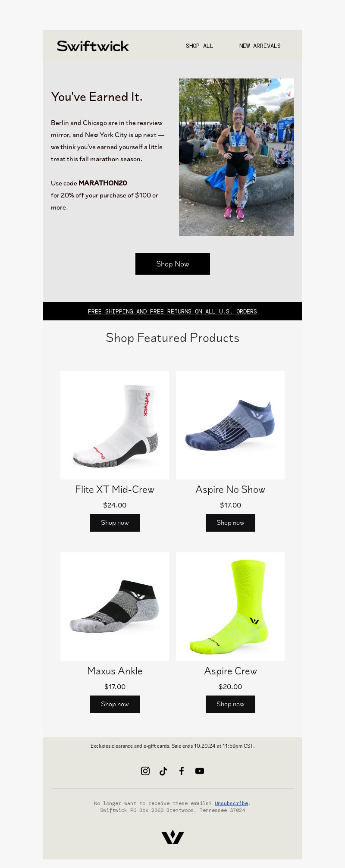
Task: Open the SHOP ALL navigation link
Action: click(x=199, y=46)
